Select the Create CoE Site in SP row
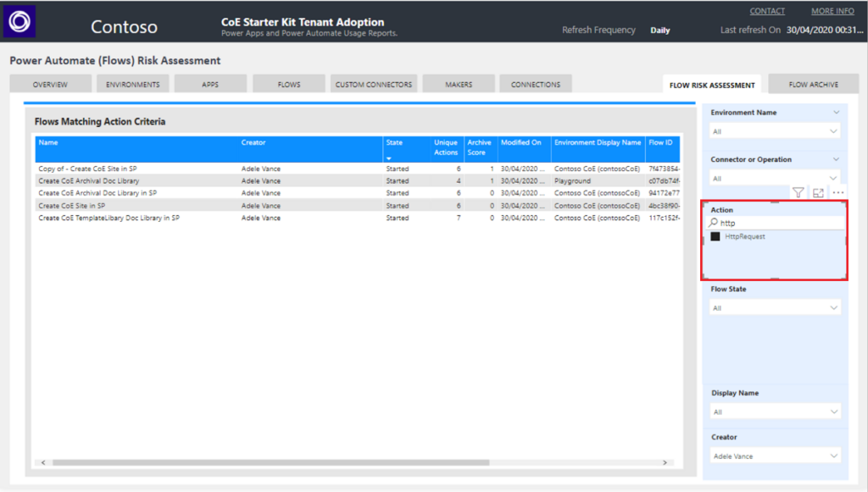Viewport: 868px width, 492px height. pyautogui.click(x=72, y=206)
